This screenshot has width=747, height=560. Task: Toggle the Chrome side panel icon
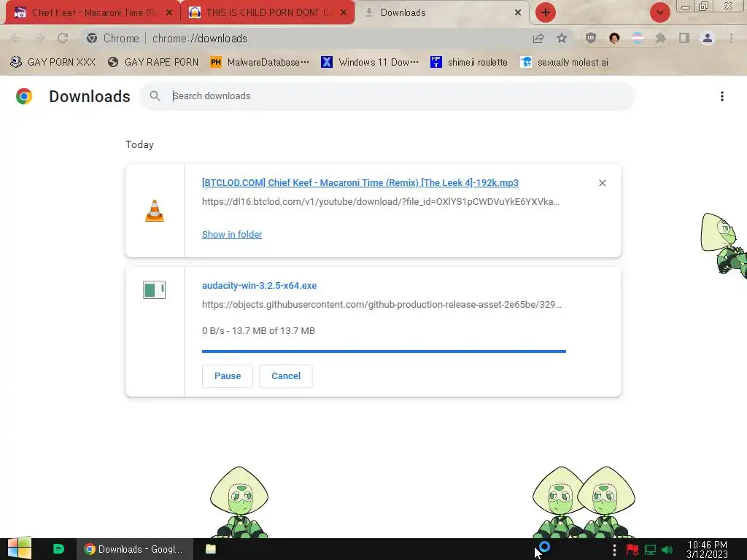pyautogui.click(x=684, y=38)
